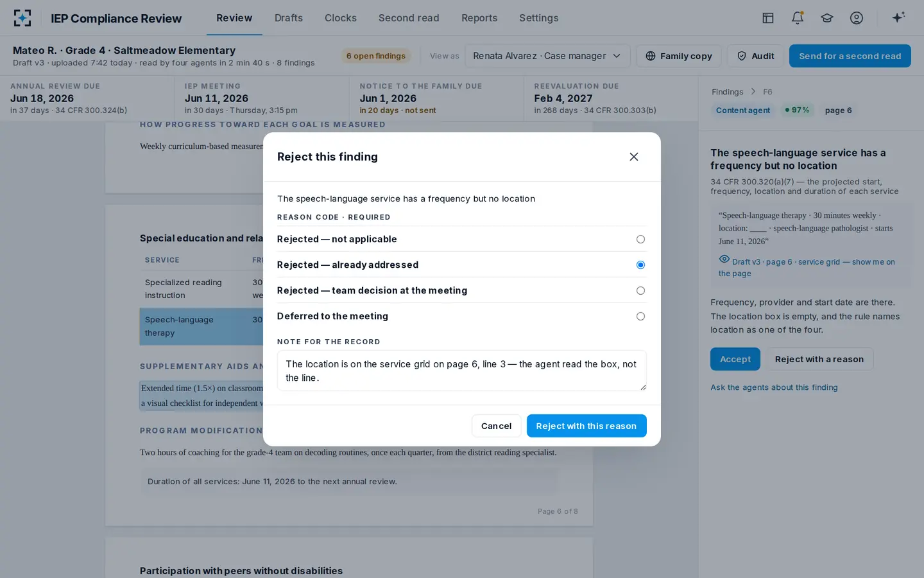The image size is (924, 578).
Task: Select Rejected — team decision at the meeting
Action: tap(640, 290)
